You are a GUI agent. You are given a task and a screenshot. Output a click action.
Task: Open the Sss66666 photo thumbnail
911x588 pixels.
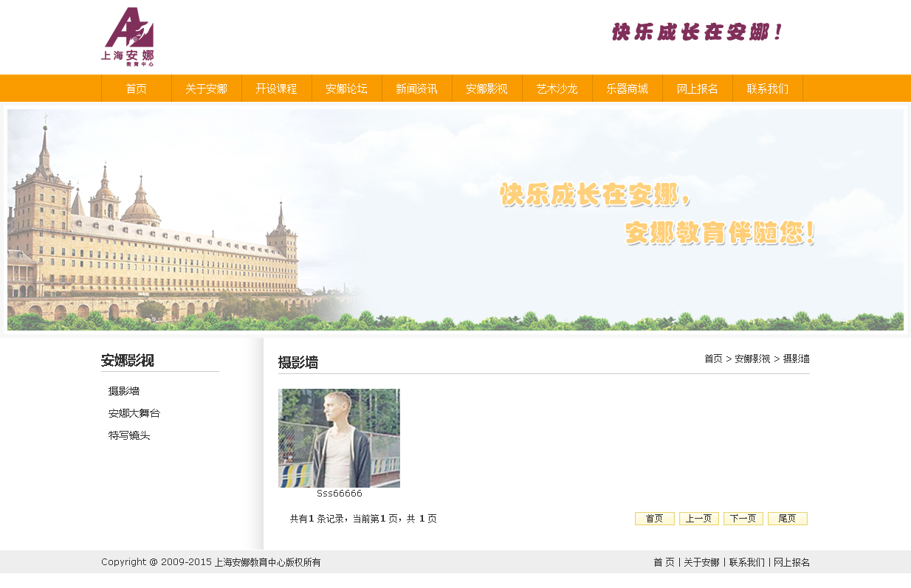pyautogui.click(x=339, y=438)
